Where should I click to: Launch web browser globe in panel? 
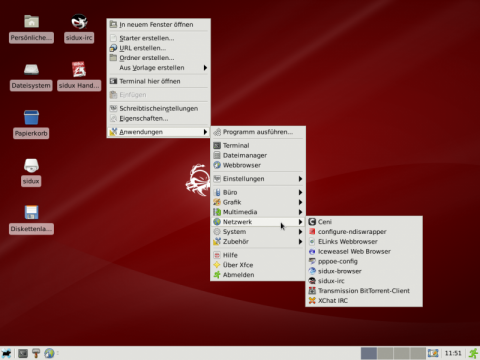49,353
